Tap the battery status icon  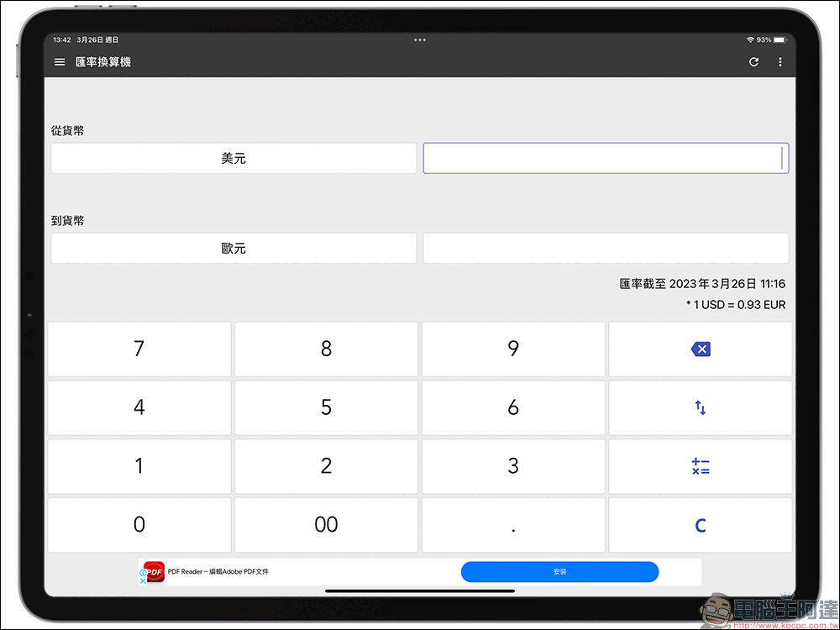[780, 39]
